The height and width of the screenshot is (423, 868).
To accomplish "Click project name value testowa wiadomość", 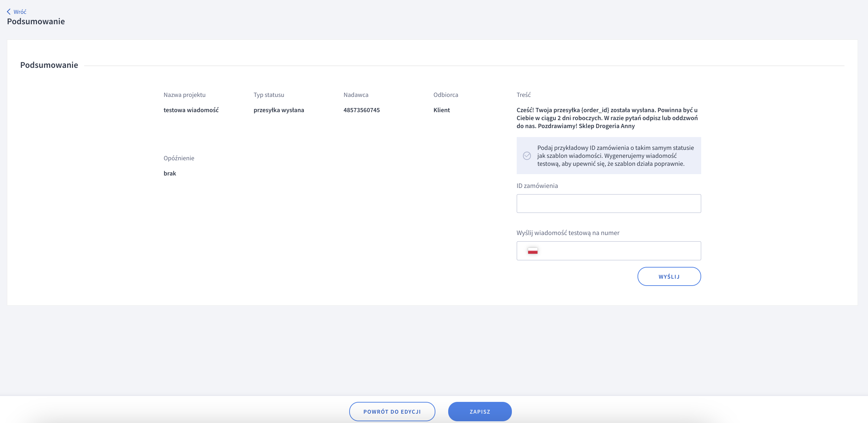I will [x=191, y=110].
